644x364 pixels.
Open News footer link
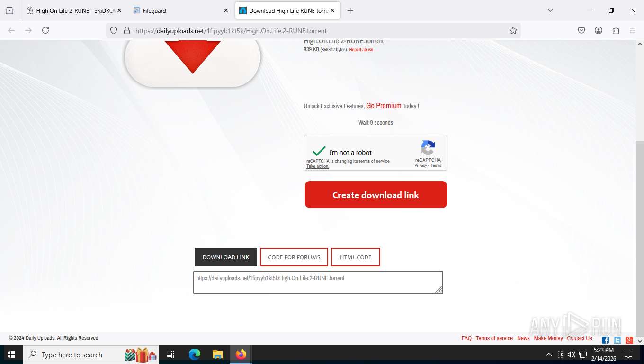(523, 338)
